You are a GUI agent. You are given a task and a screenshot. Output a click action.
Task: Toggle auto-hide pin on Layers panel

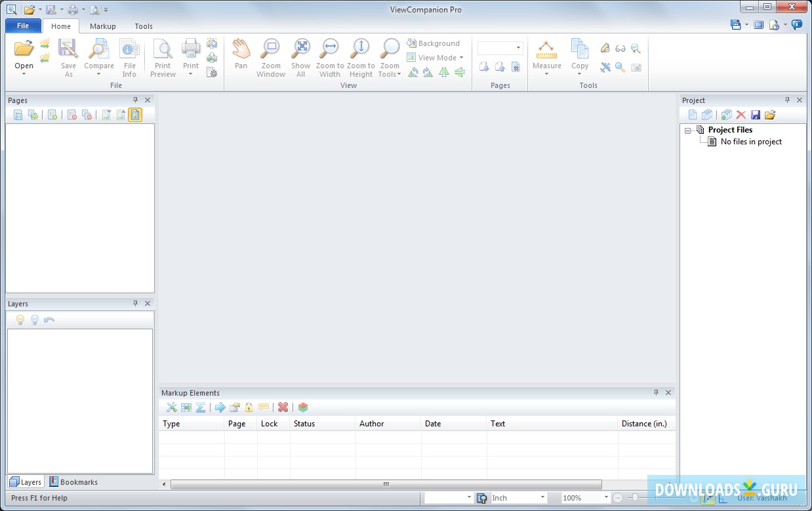[x=136, y=304]
